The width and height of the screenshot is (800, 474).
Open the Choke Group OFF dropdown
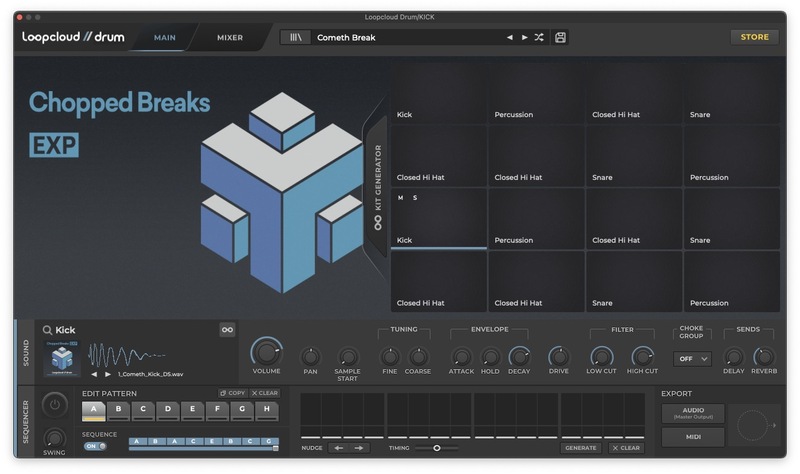click(x=692, y=359)
